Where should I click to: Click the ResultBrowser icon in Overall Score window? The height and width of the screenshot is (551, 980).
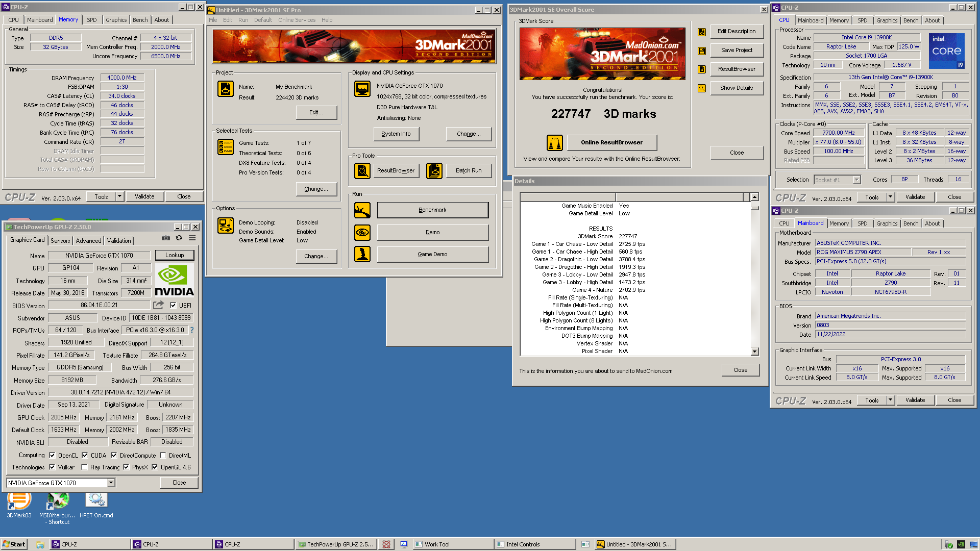point(702,69)
